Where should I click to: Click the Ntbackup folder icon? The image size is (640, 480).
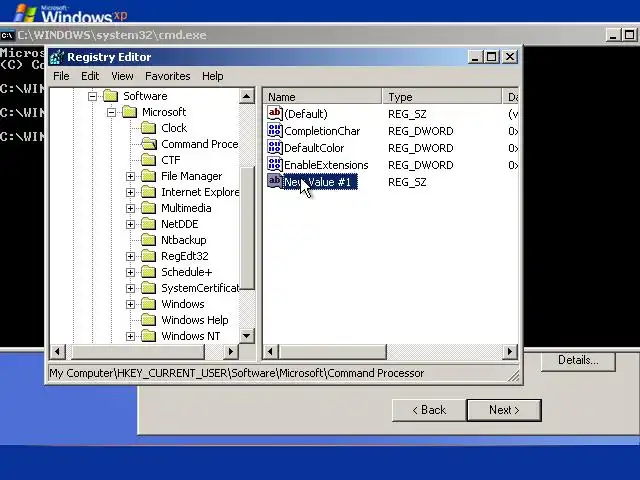[x=149, y=240]
